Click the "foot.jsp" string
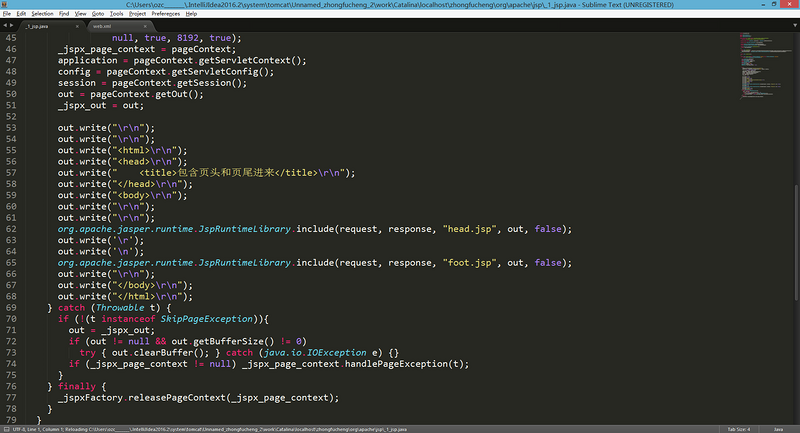This screenshot has height=433, width=800. tap(469, 263)
